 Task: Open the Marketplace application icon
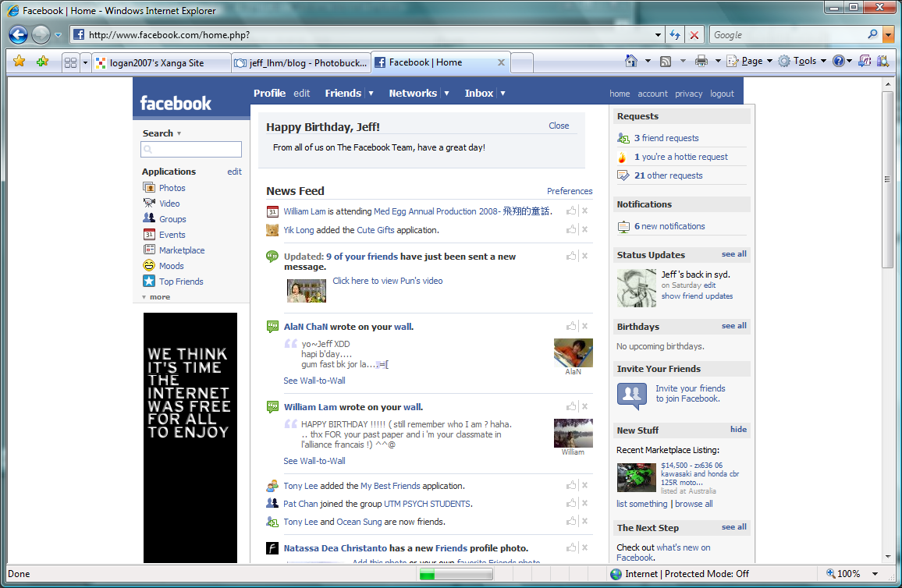[x=149, y=250]
